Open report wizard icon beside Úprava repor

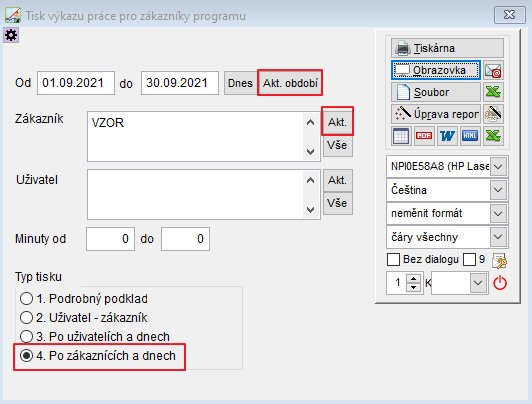pos(493,114)
